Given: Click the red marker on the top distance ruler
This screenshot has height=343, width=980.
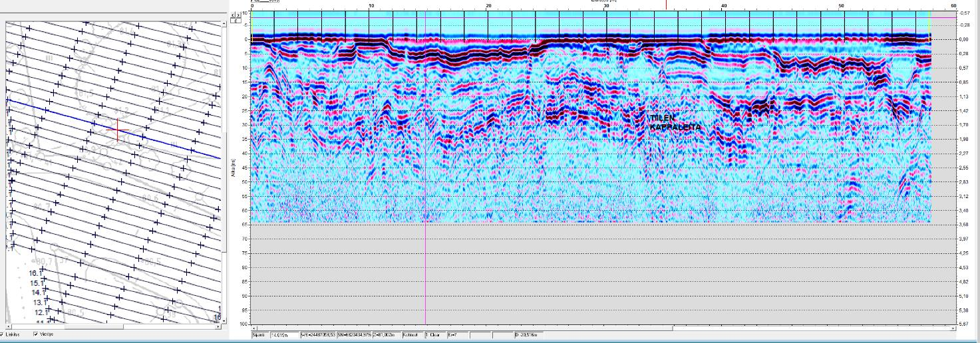Looking at the screenshot, I should point(666,5).
